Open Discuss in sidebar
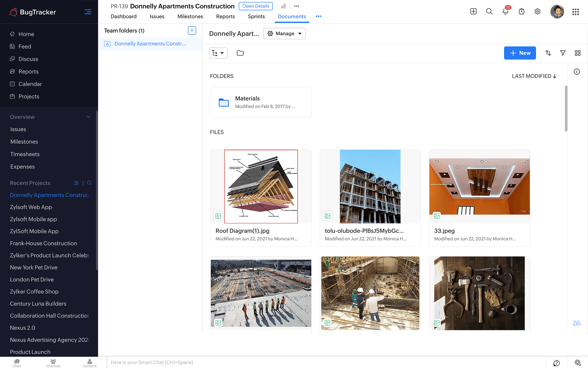The image size is (588, 368). tap(28, 59)
